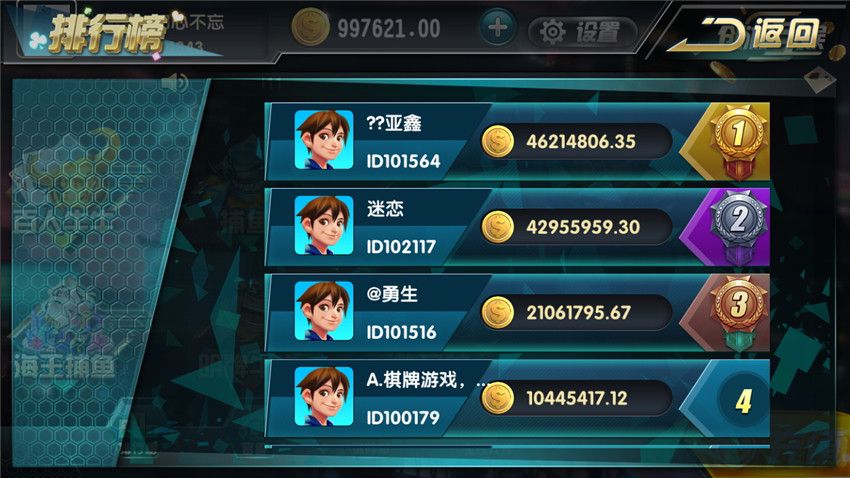Image resolution: width=850 pixels, height=478 pixels.
Task: Open avatar of player 迷恋
Action: pos(324,225)
